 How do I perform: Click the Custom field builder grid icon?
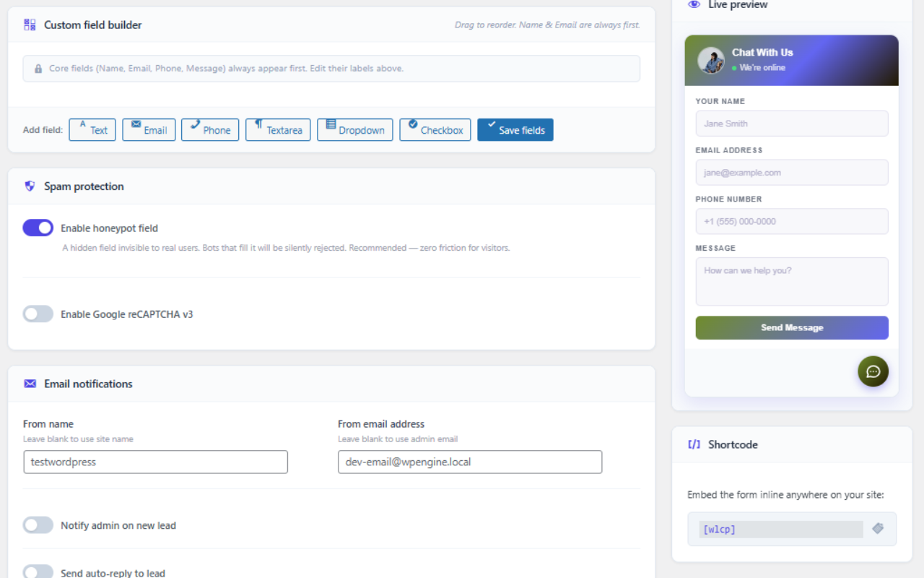(x=30, y=25)
